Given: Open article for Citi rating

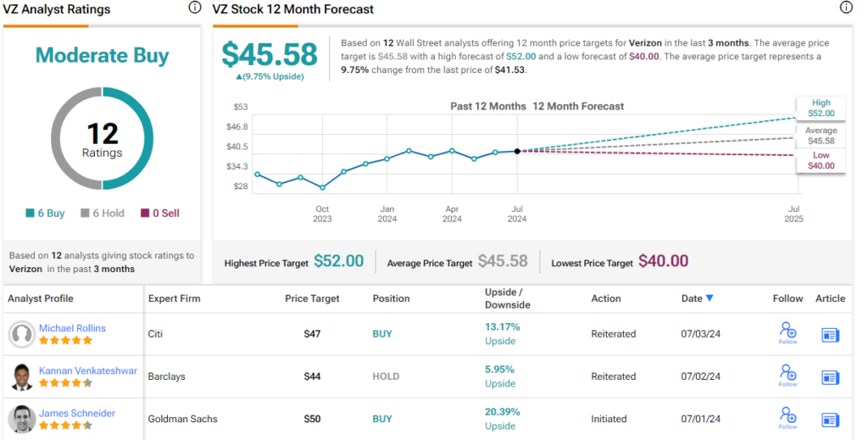Looking at the screenshot, I should pyautogui.click(x=830, y=335).
